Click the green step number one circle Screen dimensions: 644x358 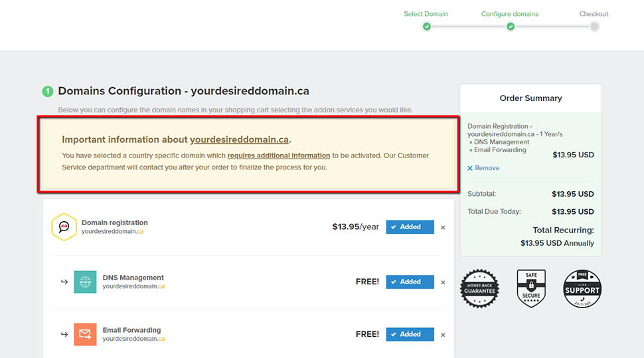pos(48,91)
